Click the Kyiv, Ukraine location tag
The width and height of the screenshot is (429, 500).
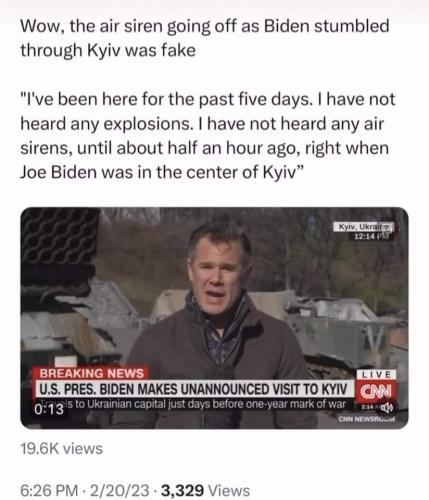tap(364, 227)
